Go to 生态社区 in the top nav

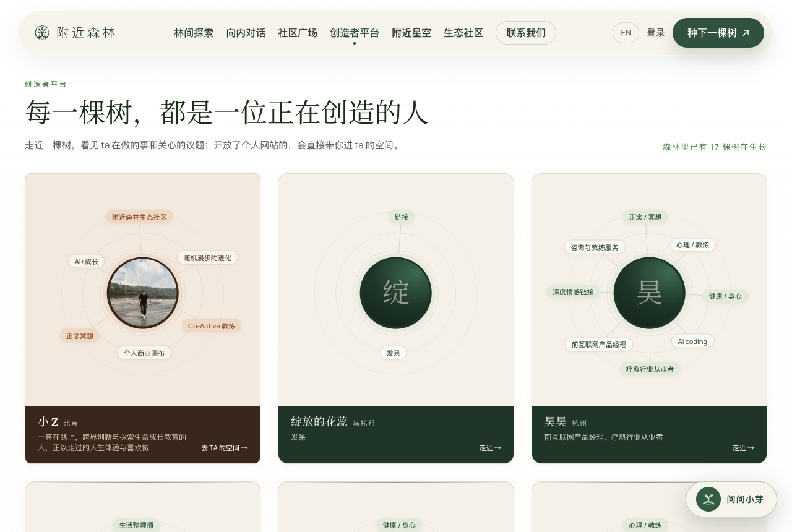pos(463,33)
